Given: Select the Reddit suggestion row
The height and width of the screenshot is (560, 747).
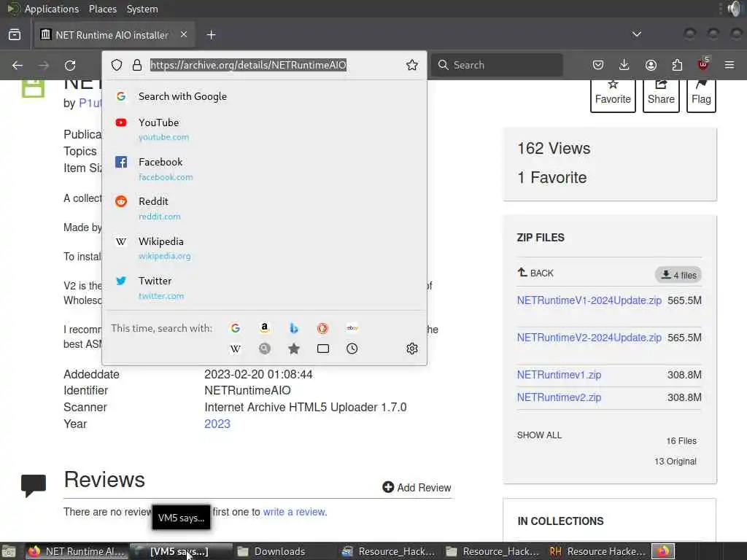Looking at the screenshot, I should click(264, 209).
